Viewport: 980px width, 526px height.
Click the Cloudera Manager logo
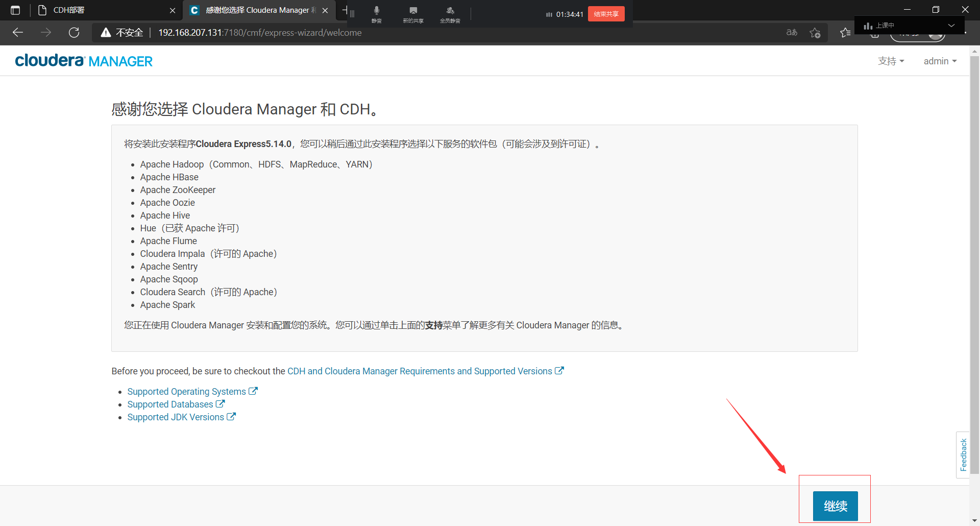(84, 61)
